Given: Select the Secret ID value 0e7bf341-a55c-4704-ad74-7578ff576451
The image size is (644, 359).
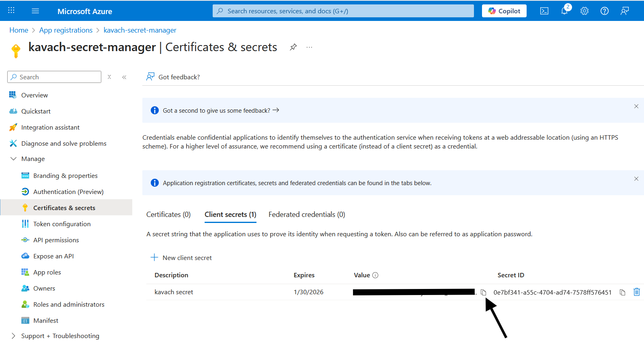Looking at the screenshot, I should [x=552, y=292].
